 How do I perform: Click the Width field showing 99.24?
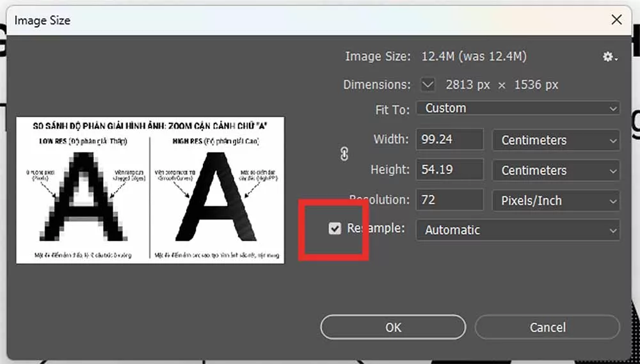click(450, 139)
